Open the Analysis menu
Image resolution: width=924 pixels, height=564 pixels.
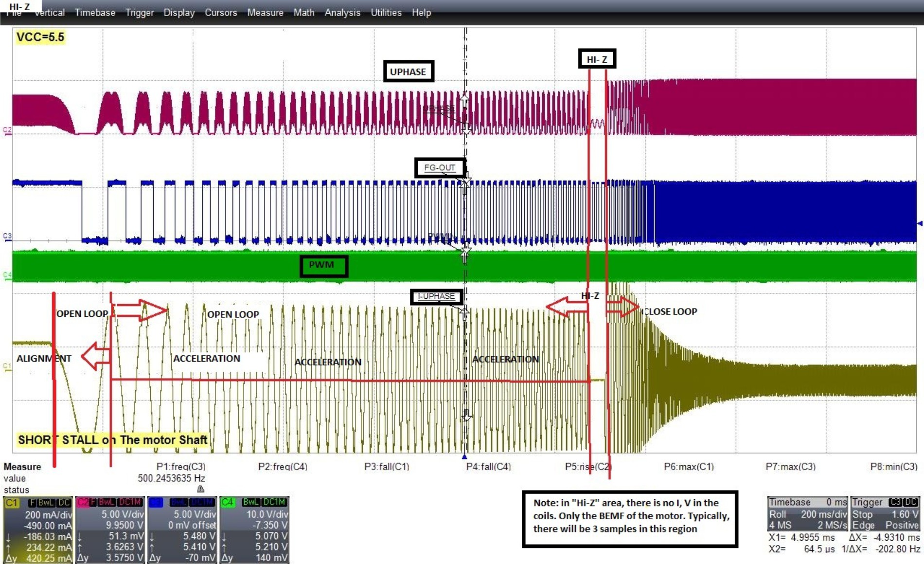coord(342,13)
